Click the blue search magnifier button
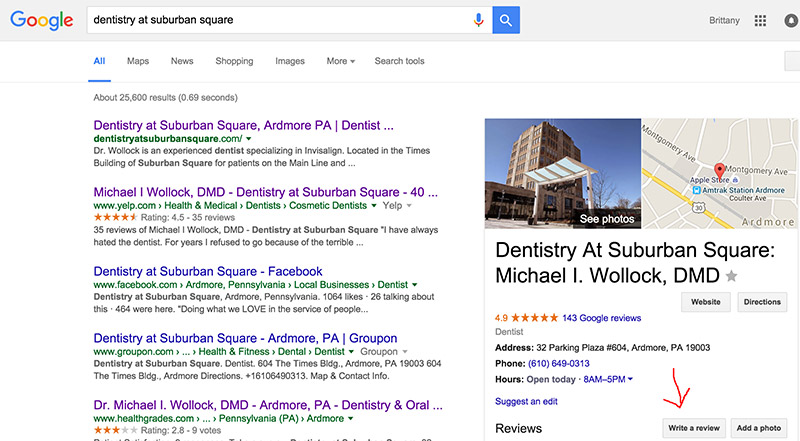 506,20
